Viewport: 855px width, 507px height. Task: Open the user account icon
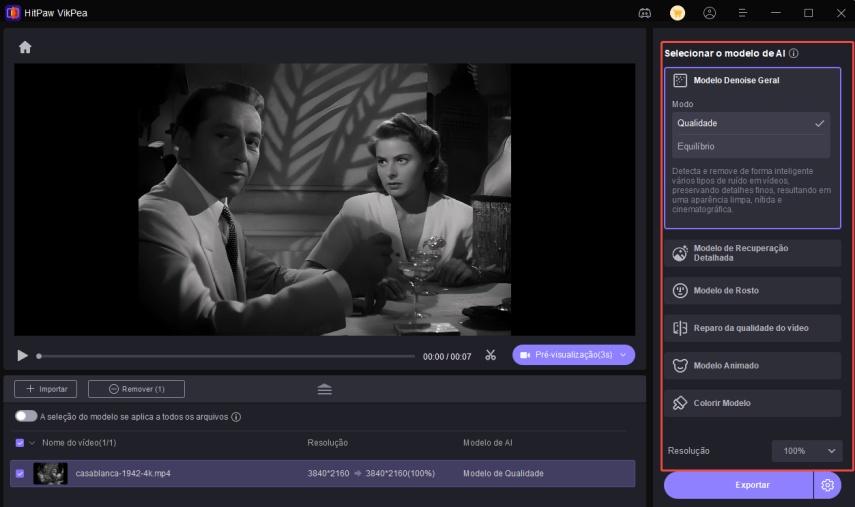pos(709,13)
